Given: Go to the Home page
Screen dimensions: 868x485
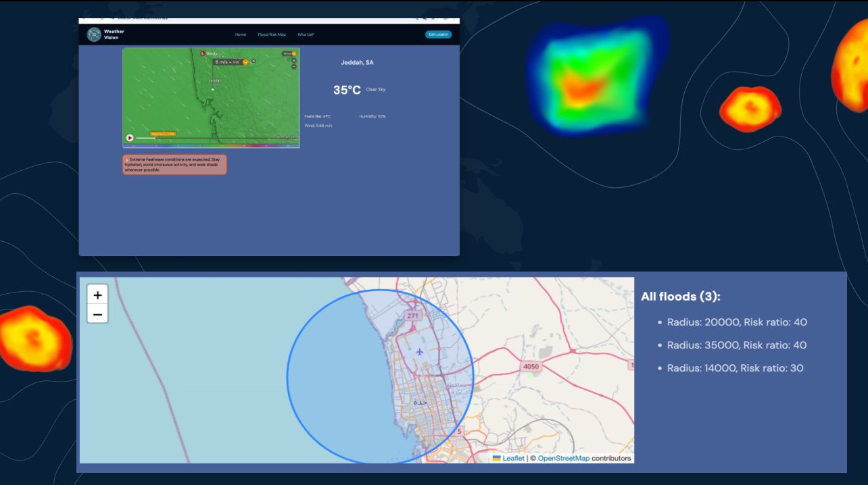Looking at the screenshot, I should pyautogui.click(x=241, y=34).
